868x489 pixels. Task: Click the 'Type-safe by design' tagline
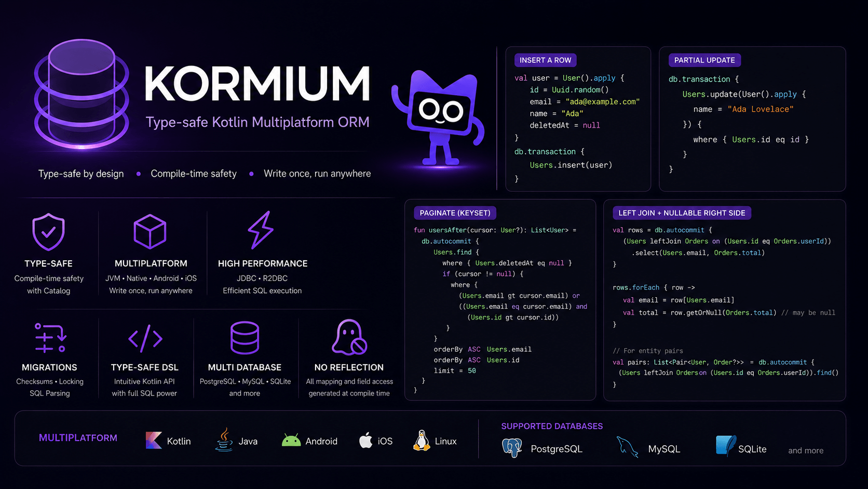pyautogui.click(x=81, y=174)
